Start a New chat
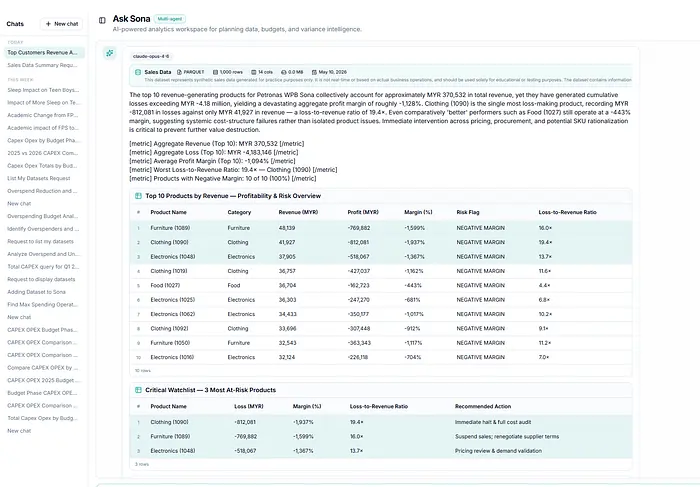The height and width of the screenshot is (487, 700). [x=62, y=24]
